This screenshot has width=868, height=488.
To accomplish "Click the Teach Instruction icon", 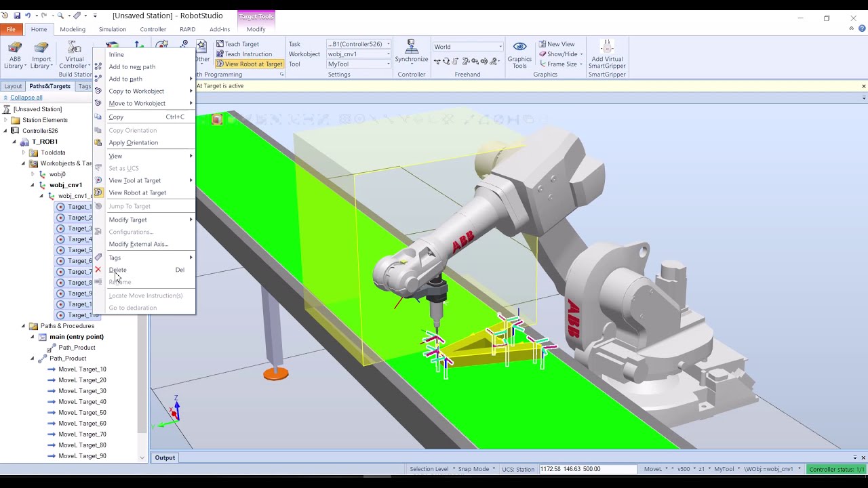I will coord(220,54).
